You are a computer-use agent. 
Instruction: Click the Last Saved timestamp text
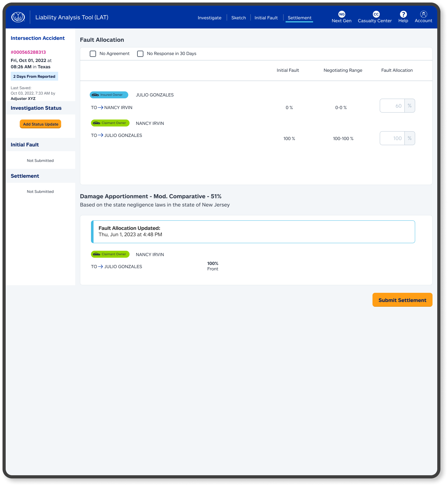(x=33, y=93)
